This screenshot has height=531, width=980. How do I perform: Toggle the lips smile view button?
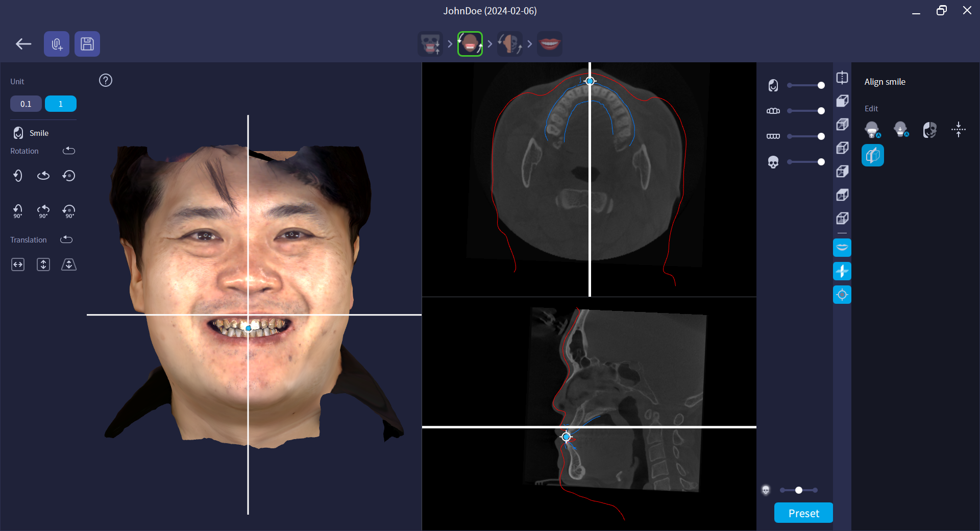click(x=842, y=248)
